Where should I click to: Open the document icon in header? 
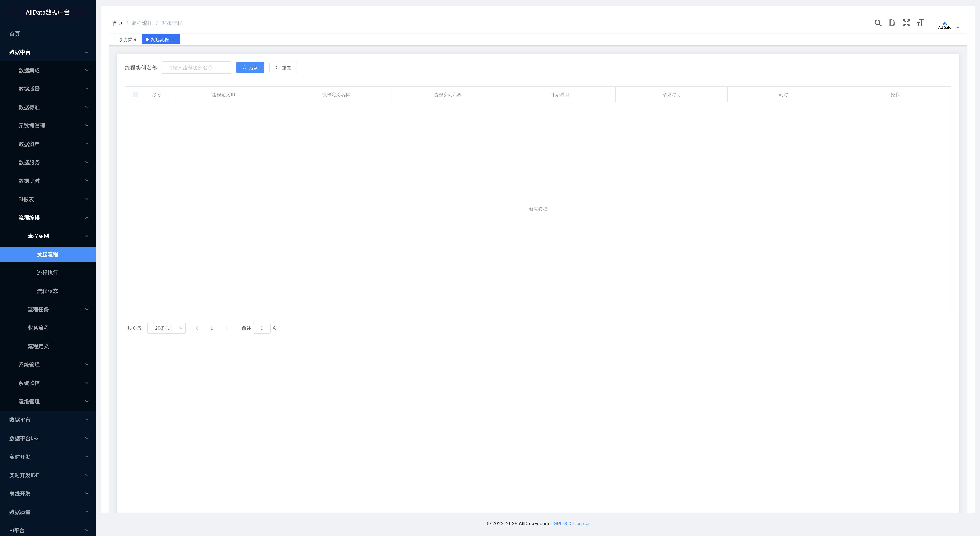pyautogui.click(x=892, y=23)
